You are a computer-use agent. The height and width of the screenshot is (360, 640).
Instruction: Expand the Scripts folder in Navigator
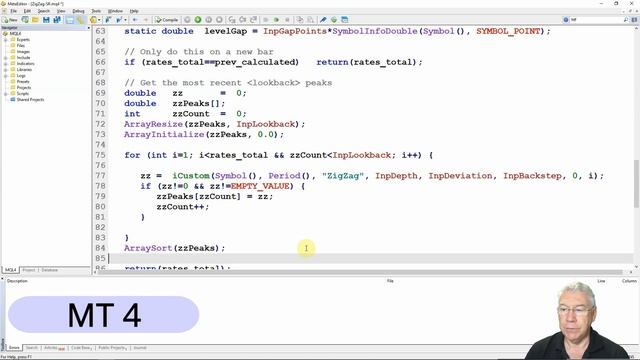tap(6, 93)
